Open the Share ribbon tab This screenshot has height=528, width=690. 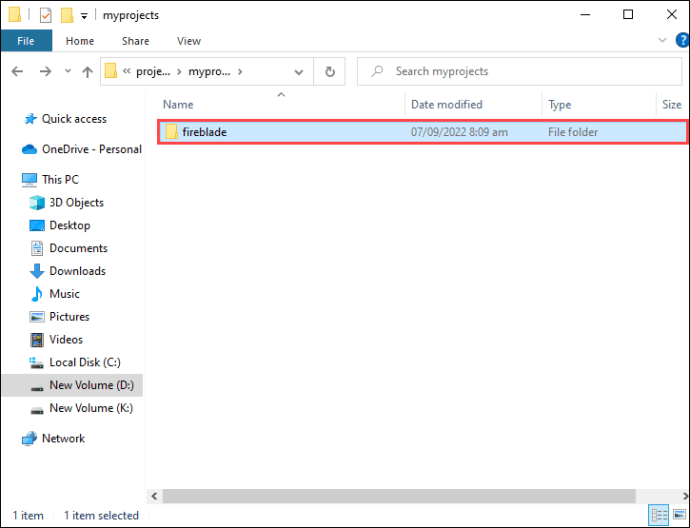(135, 41)
